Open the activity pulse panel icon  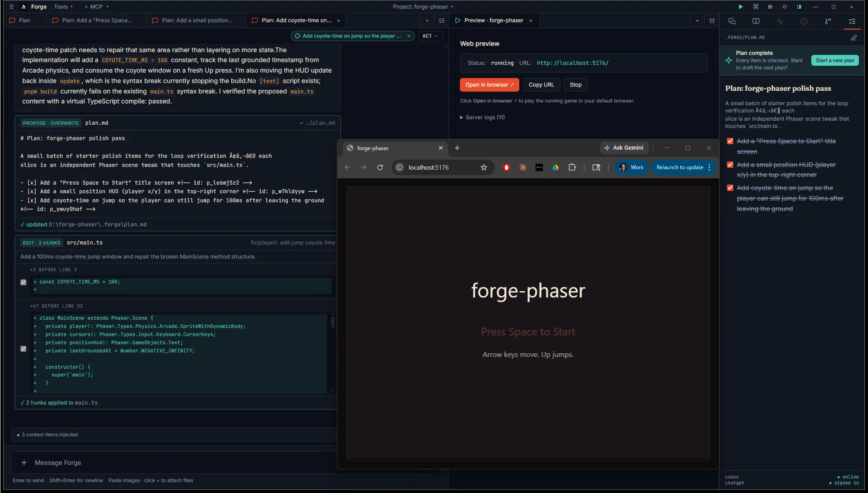click(x=780, y=21)
